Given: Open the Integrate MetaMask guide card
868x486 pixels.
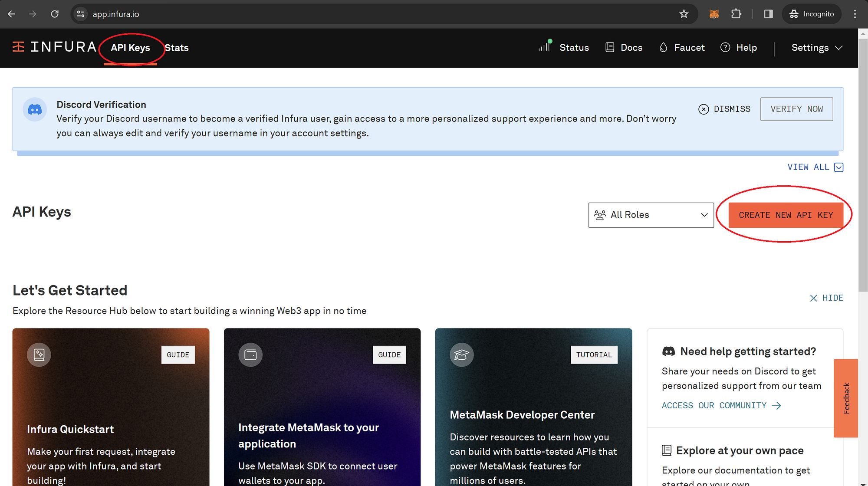Looking at the screenshot, I should point(322,407).
